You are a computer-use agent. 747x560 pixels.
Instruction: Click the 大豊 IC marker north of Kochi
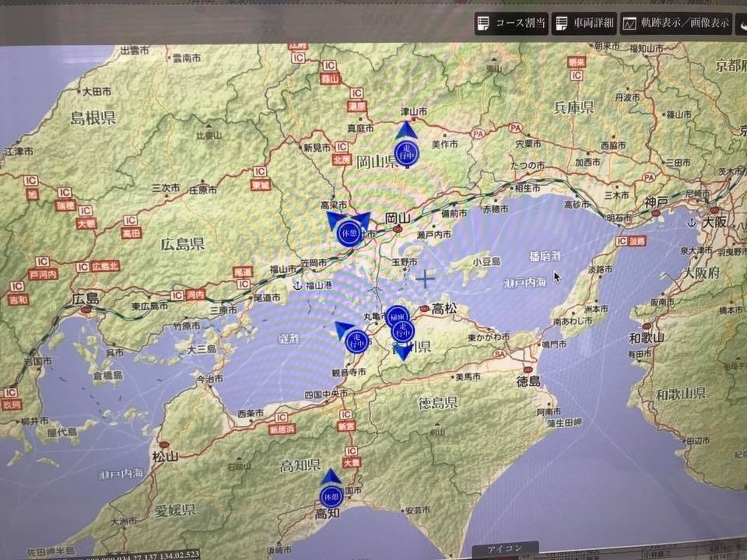(x=351, y=463)
